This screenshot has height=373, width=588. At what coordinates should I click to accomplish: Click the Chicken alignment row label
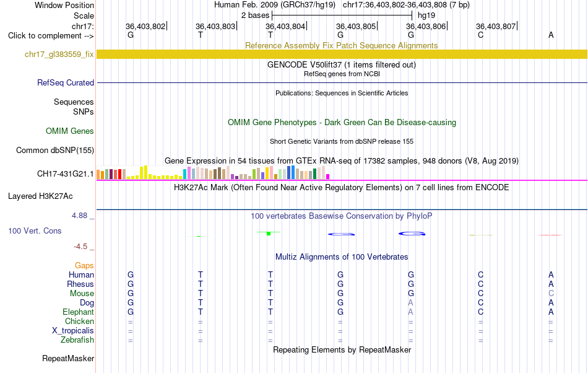(x=79, y=321)
